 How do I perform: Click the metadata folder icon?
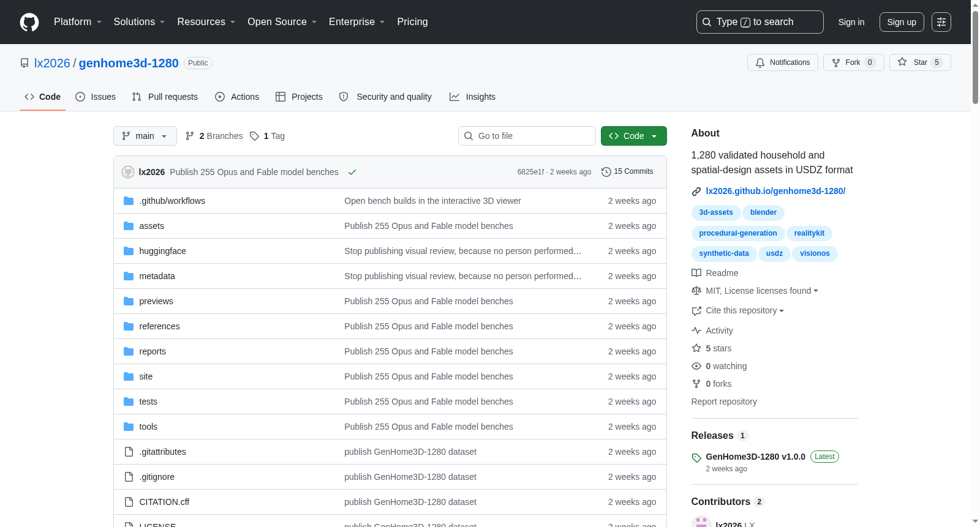click(x=129, y=276)
